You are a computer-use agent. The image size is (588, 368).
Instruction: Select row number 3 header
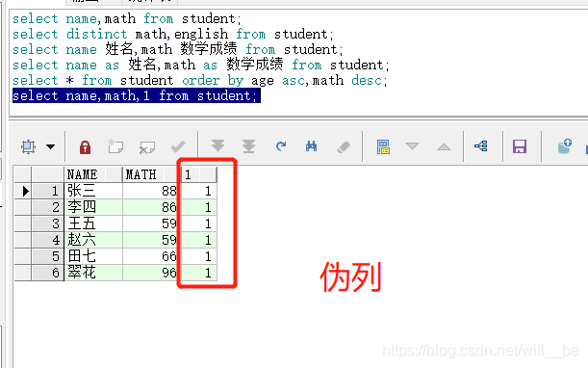[x=47, y=223]
